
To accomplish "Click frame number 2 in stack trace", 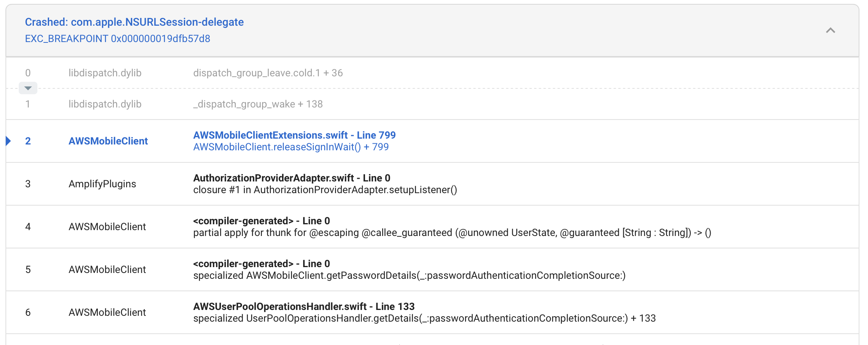I will pos(28,141).
